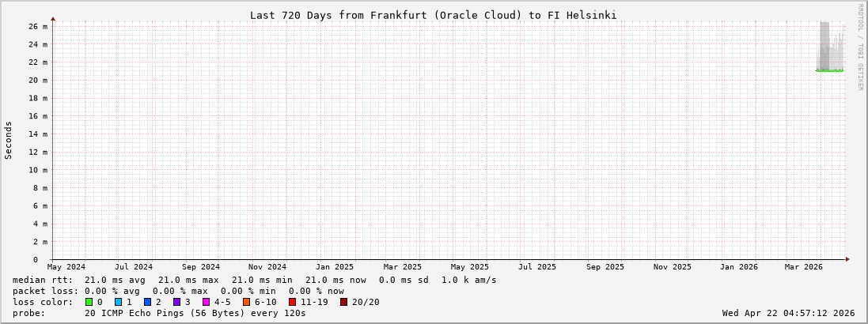Click the Seconds y-axis label
This screenshot has width=868, height=324.
coord(9,140)
